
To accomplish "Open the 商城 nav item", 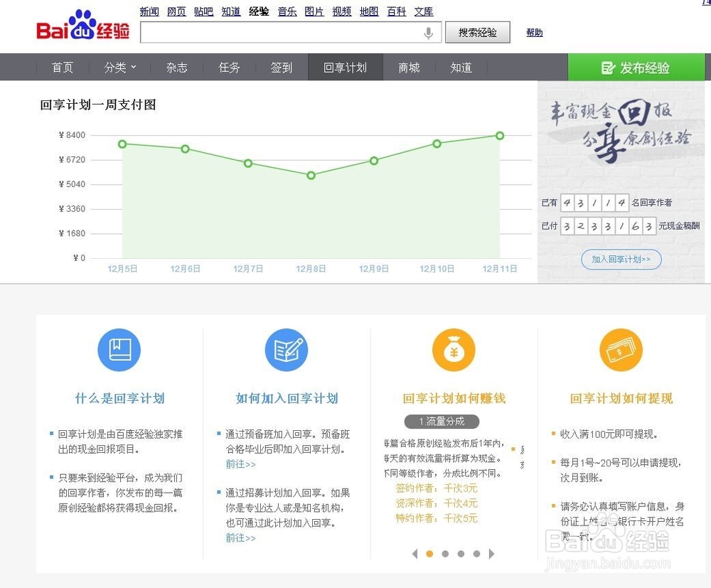I will point(409,68).
